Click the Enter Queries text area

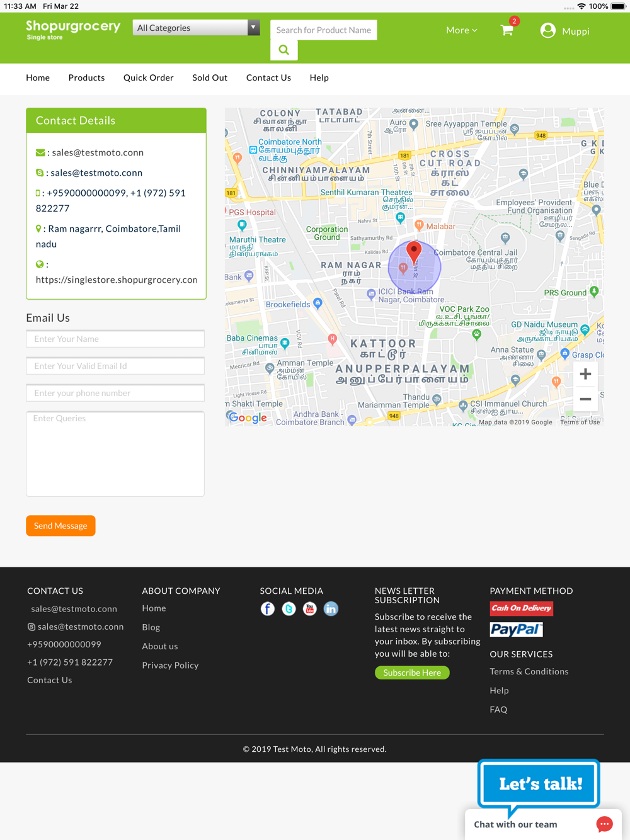pos(115,454)
